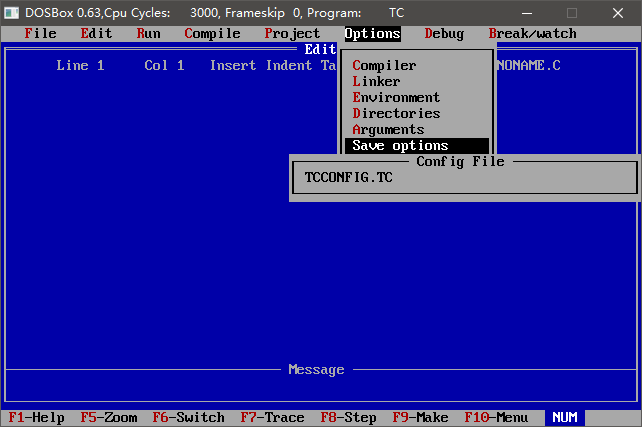Expand the Compiler options submenu

384,66
